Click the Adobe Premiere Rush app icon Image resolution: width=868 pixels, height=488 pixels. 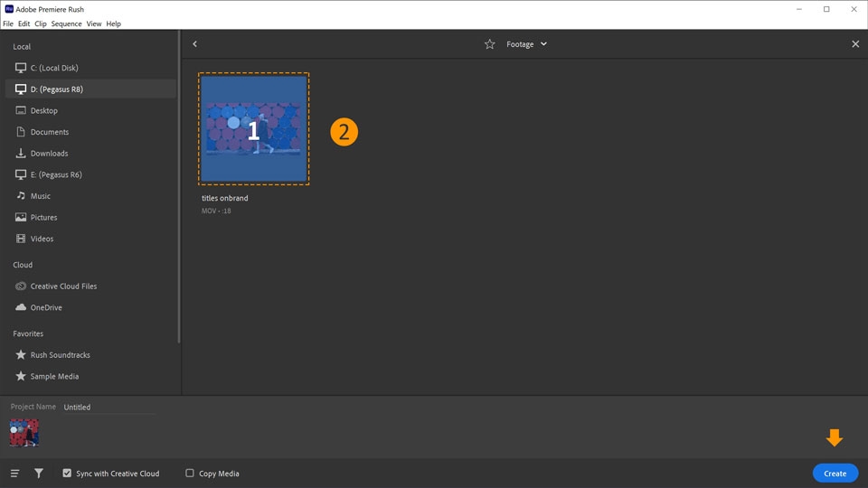(9, 9)
